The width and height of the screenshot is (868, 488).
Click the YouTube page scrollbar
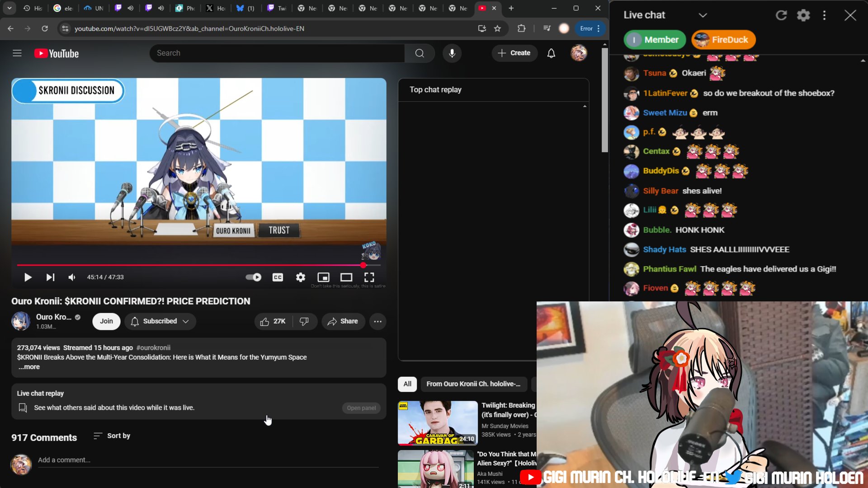coord(604,100)
